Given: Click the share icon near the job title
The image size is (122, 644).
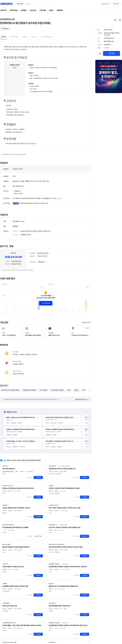Looking at the screenshot, I should coord(120,20).
